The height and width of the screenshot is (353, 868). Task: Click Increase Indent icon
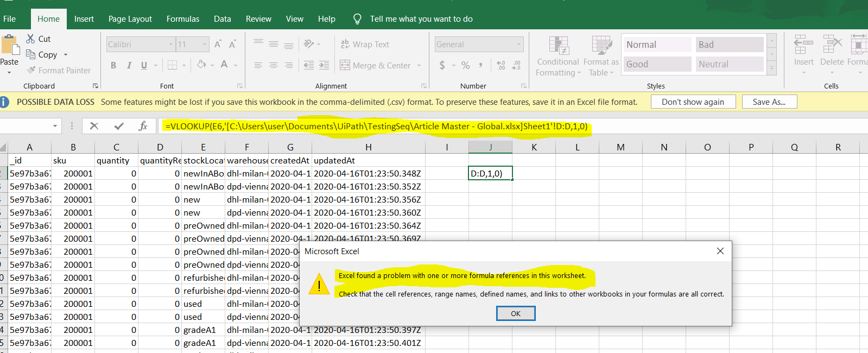(x=324, y=65)
